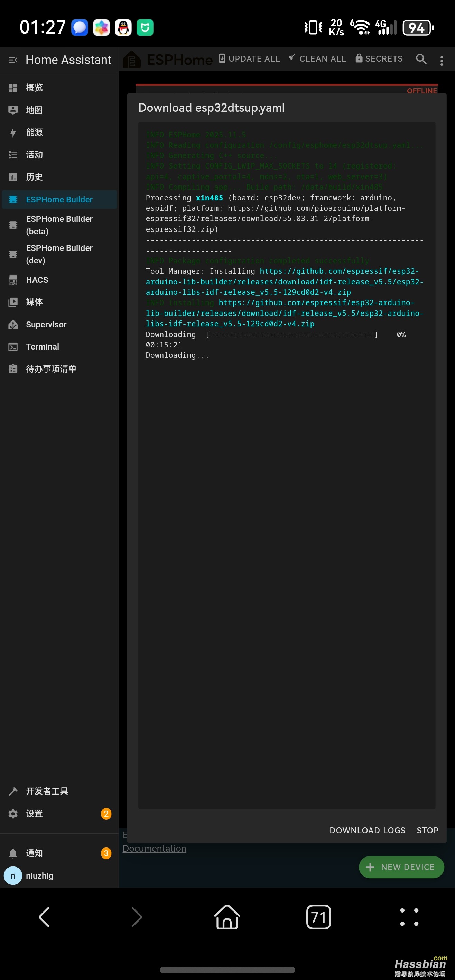Open the 概览 overview dashboard icon
The height and width of the screenshot is (980, 455).
[x=13, y=88]
